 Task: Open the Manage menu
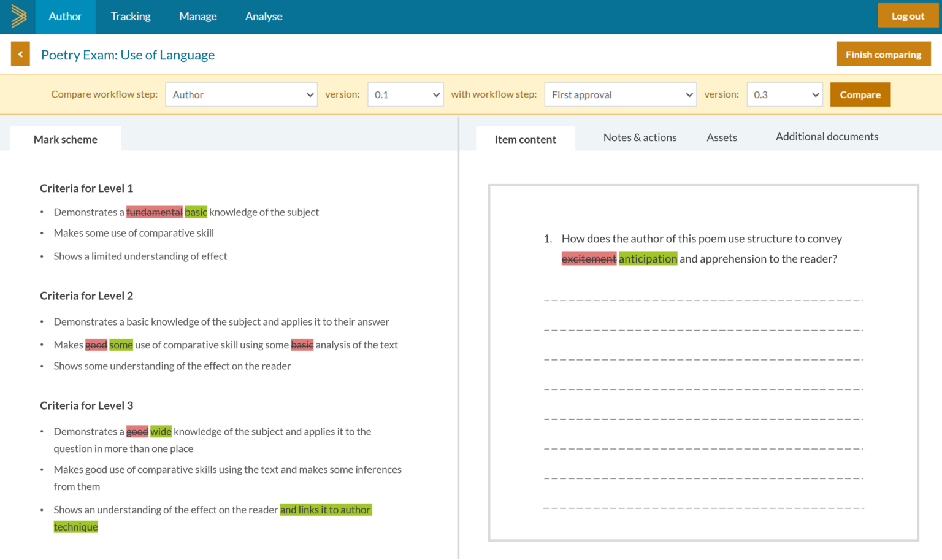197,17
